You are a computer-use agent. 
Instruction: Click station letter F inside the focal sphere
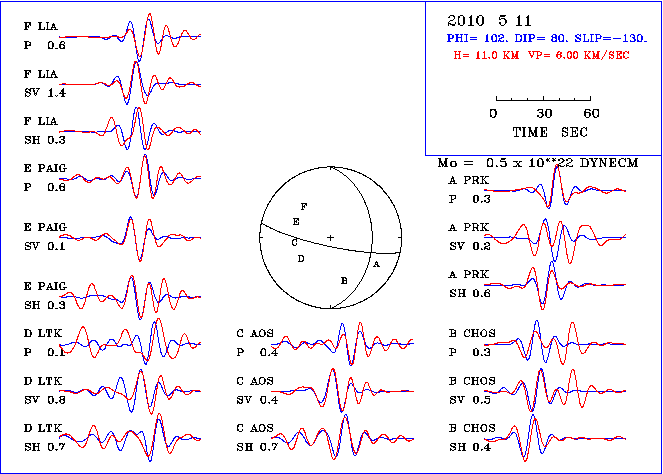(x=304, y=205)
